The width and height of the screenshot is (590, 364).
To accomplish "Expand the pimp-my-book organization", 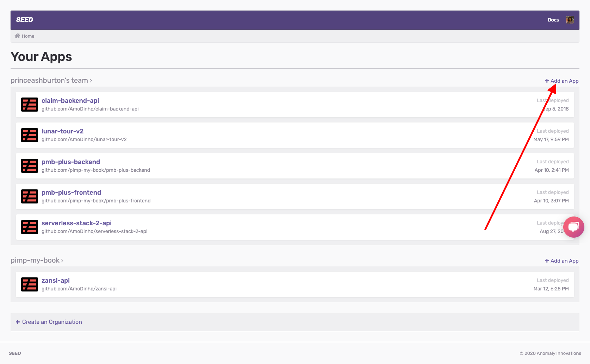I will click(x=37, y=261).
